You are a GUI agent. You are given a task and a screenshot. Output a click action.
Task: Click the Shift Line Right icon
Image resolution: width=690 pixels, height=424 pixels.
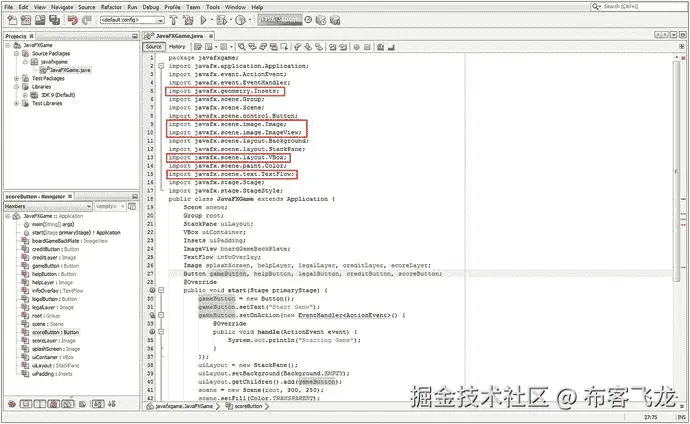pyautogui.click(x=343, y=46)
